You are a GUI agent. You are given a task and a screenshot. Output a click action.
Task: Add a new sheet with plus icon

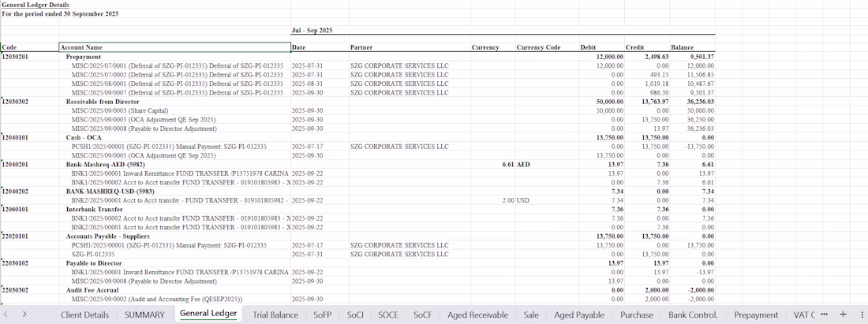click(843, 315)
